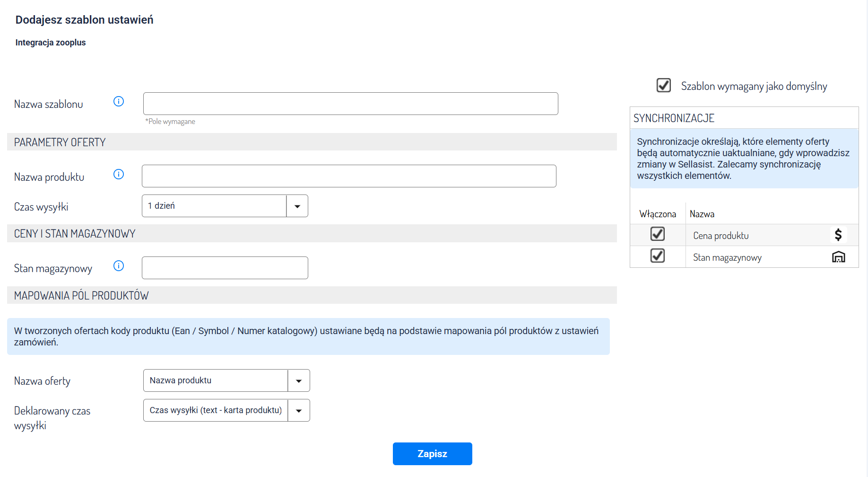Click the info icon beside Nazwa produktu
Screen dimensions: 868x477
[119, 174]
